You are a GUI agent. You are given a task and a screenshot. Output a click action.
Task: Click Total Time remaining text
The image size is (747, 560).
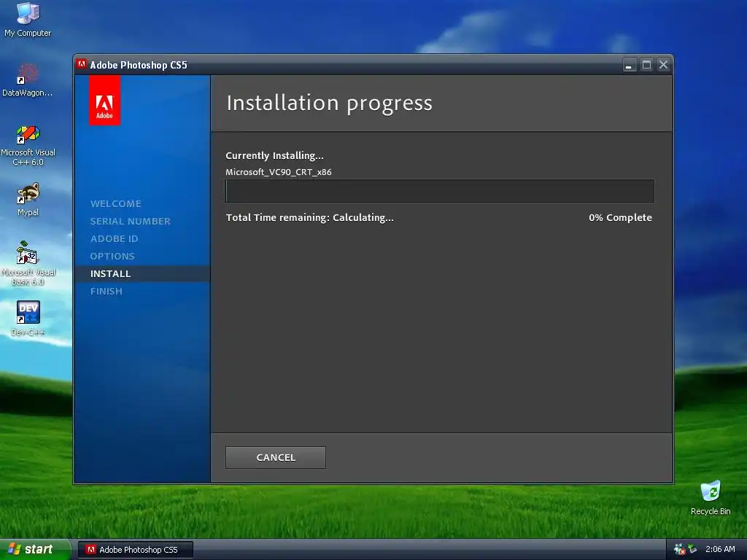(309, 217)
